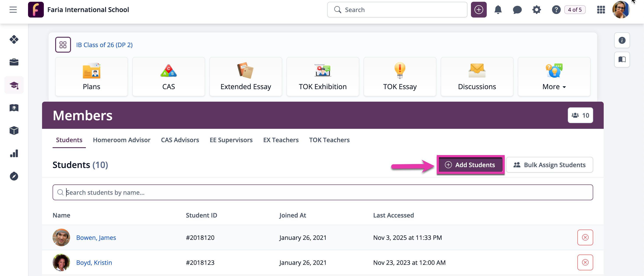Open the apps grid launcher menu

pos(601,9)
